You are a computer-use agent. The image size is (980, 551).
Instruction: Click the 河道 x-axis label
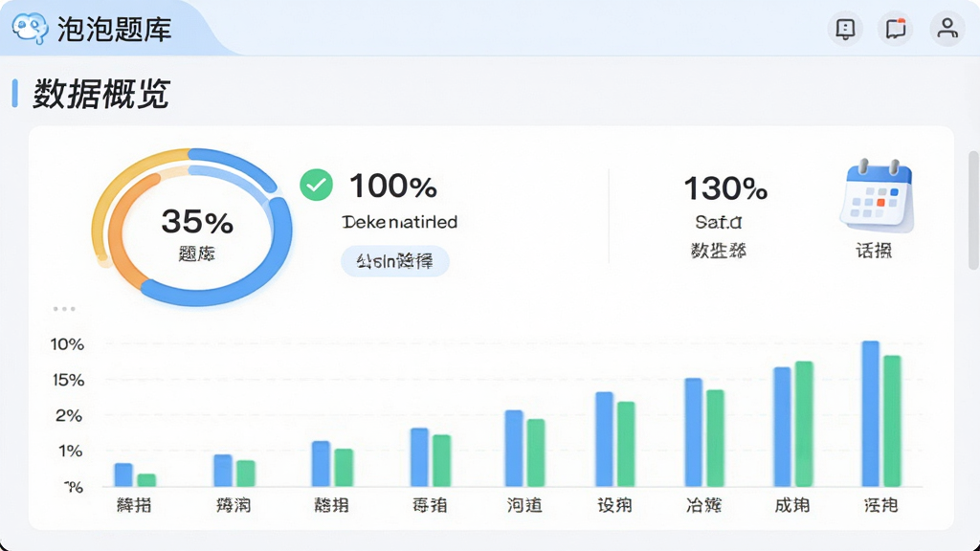click(524, 505)
